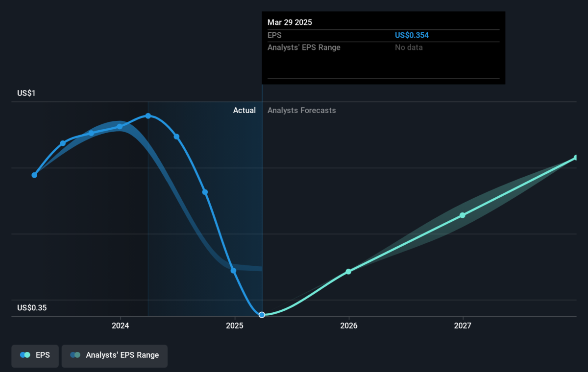The width and height of the screenshot is (588, 372).
Task: Click the EPS data point above the 2024 label
Action: (x=120, y=126)
